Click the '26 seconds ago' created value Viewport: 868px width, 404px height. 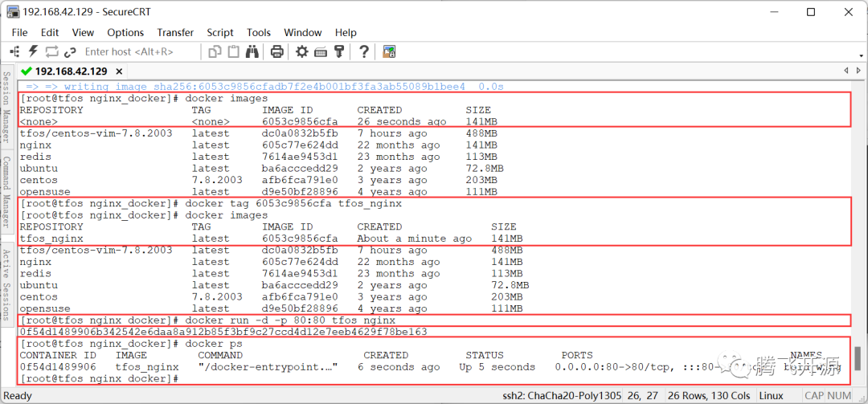(402, 122)
